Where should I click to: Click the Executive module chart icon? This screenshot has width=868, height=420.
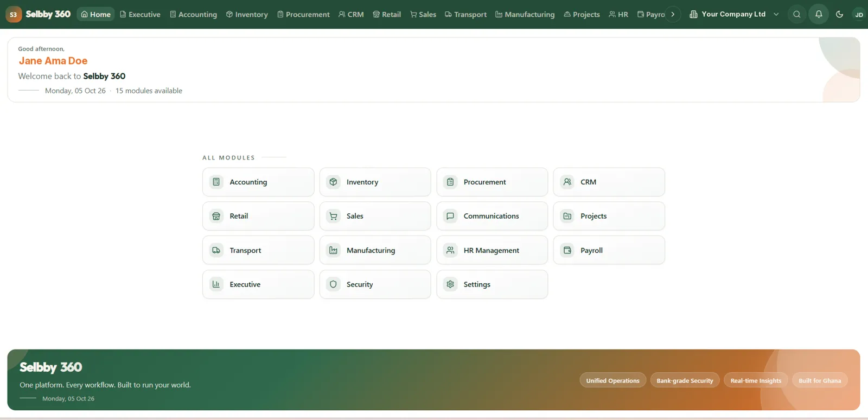pos(216,284)
